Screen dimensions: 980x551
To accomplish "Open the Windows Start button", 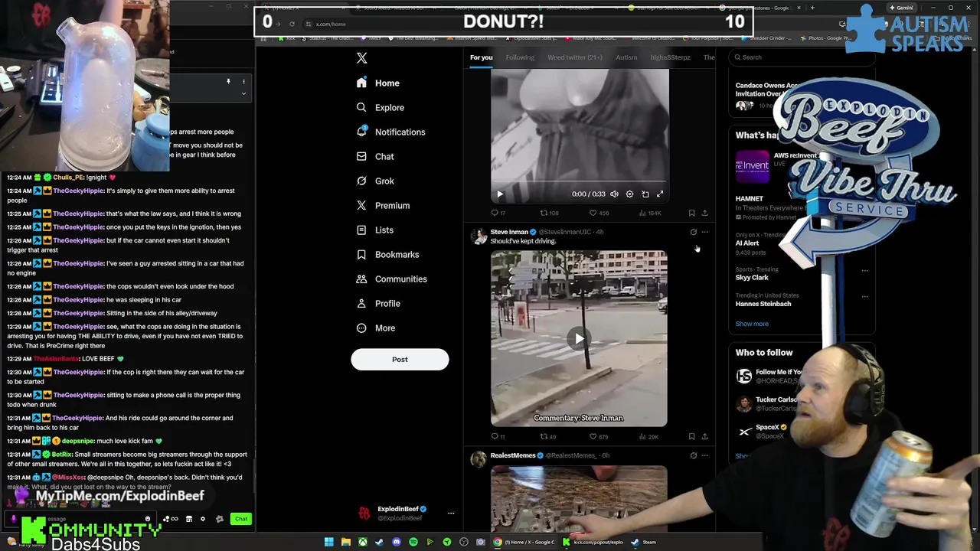I will 329,542.
